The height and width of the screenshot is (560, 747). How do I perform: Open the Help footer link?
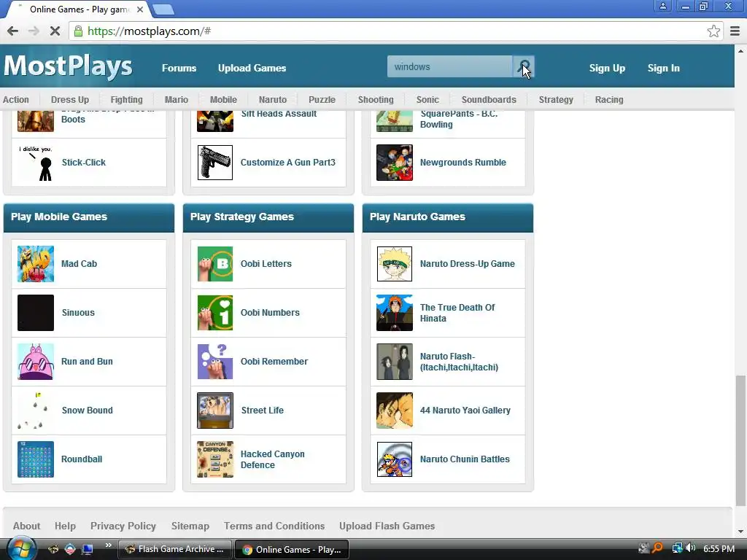(x=65, y=526)
